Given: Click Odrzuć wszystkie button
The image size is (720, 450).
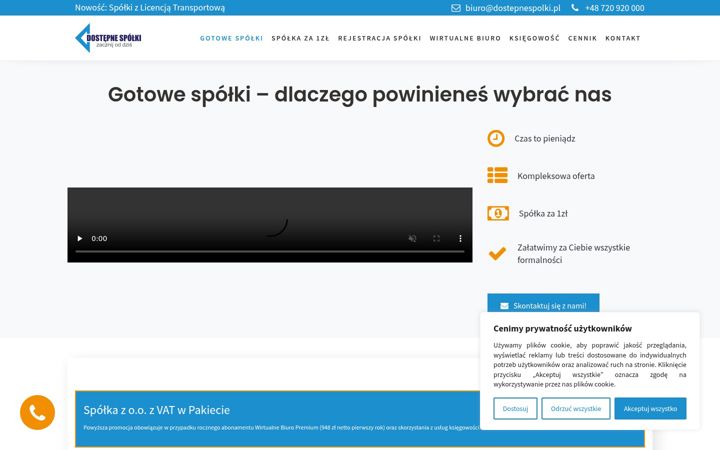Looking at the screenshot, I should coord(576,408).
